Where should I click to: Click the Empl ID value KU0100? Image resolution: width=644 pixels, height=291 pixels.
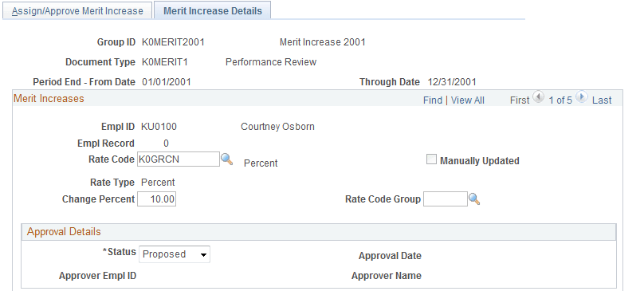(x=159, y=127)
